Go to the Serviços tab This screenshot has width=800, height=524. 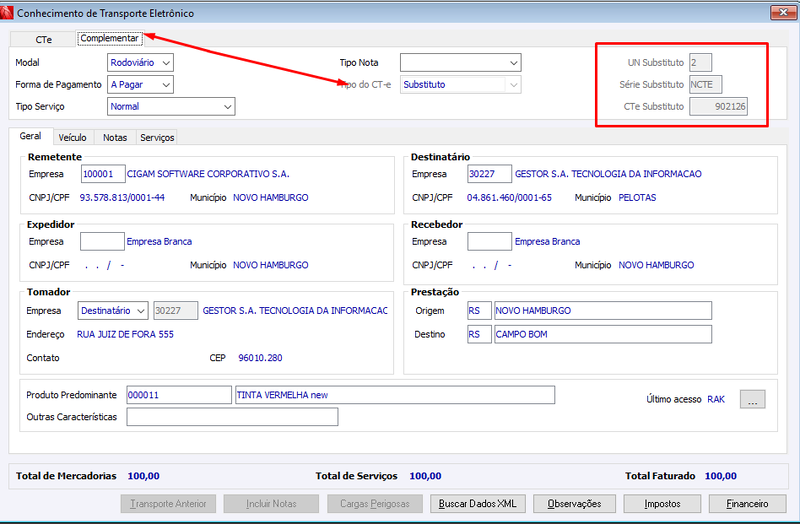pos(157,138)
